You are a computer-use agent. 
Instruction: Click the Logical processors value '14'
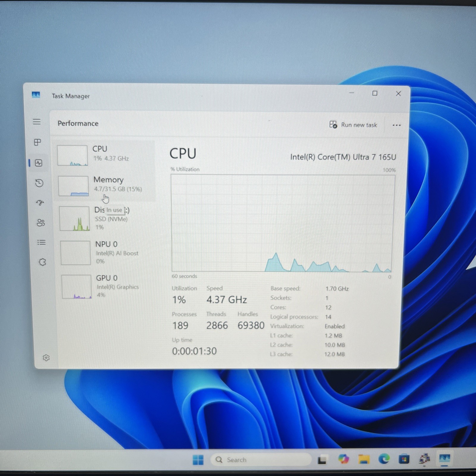[328, 317]
